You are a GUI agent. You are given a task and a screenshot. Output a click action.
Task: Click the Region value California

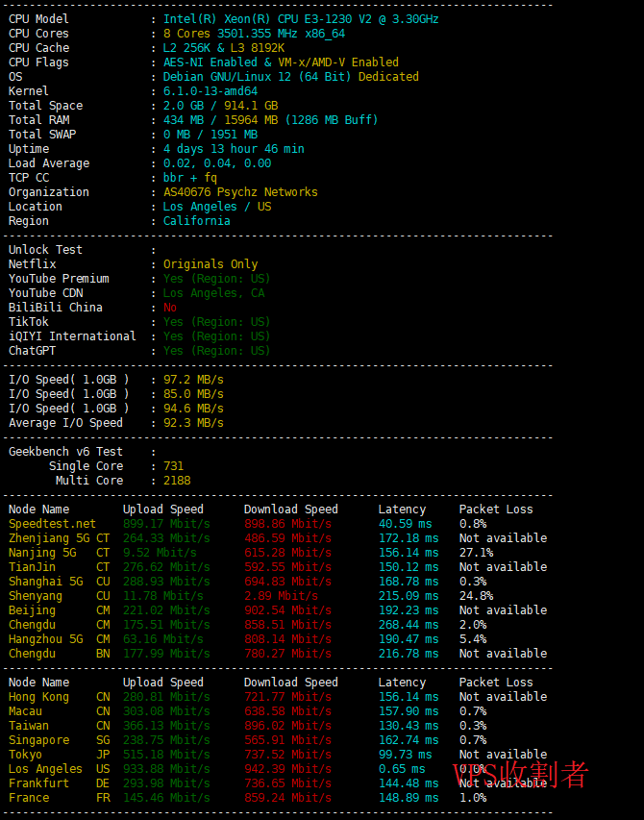click(197, 221)
